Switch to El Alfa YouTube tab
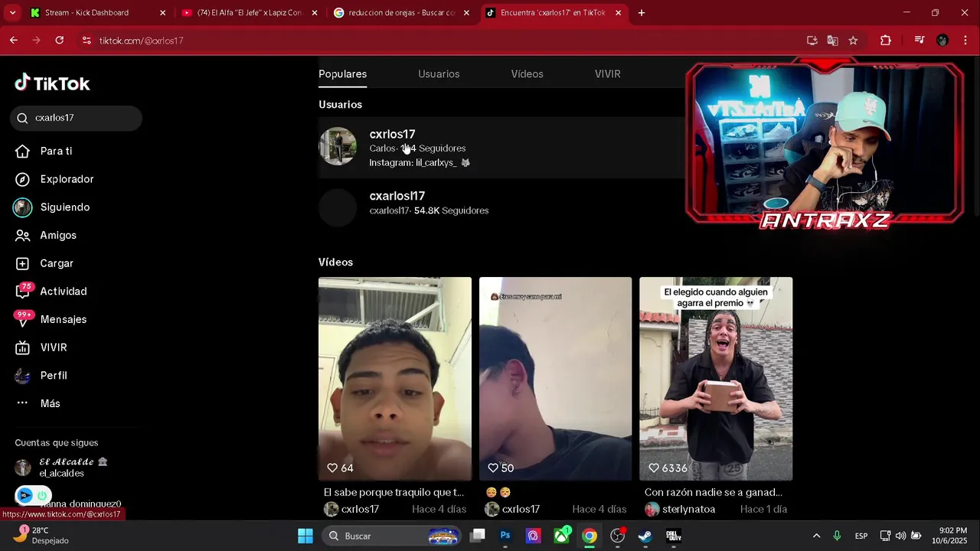Image resolution: width=980 pixels, height=551 pixels. click(x=250, y=13)
